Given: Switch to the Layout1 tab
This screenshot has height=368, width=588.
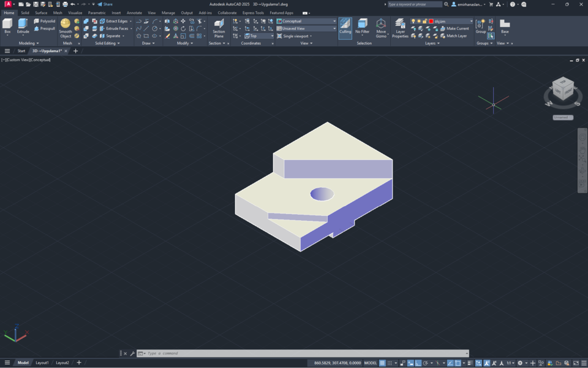Looking at the screenshot, I should (x=41, y=362).
